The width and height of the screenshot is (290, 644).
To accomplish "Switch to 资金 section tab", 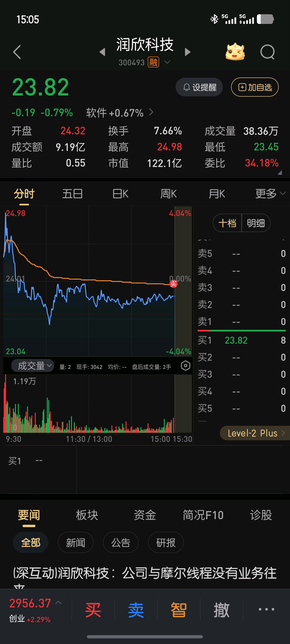I will pyautogui.click(x=145, y=515).
